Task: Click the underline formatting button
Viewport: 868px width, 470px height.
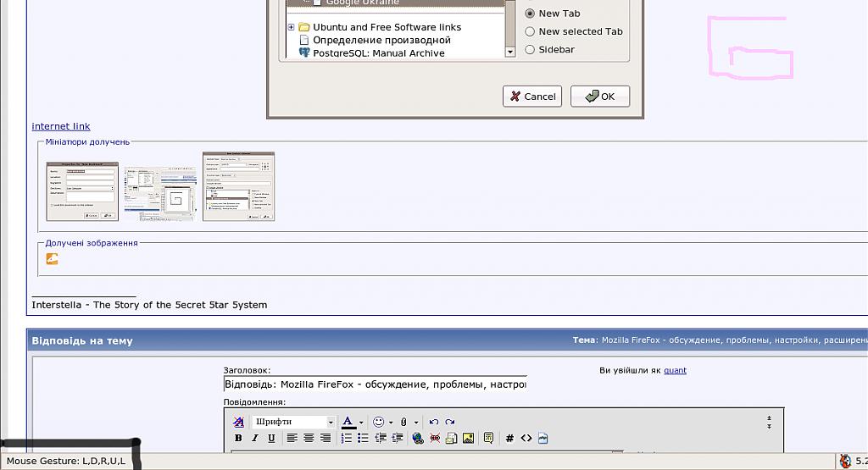Action: tap(271, 438)
